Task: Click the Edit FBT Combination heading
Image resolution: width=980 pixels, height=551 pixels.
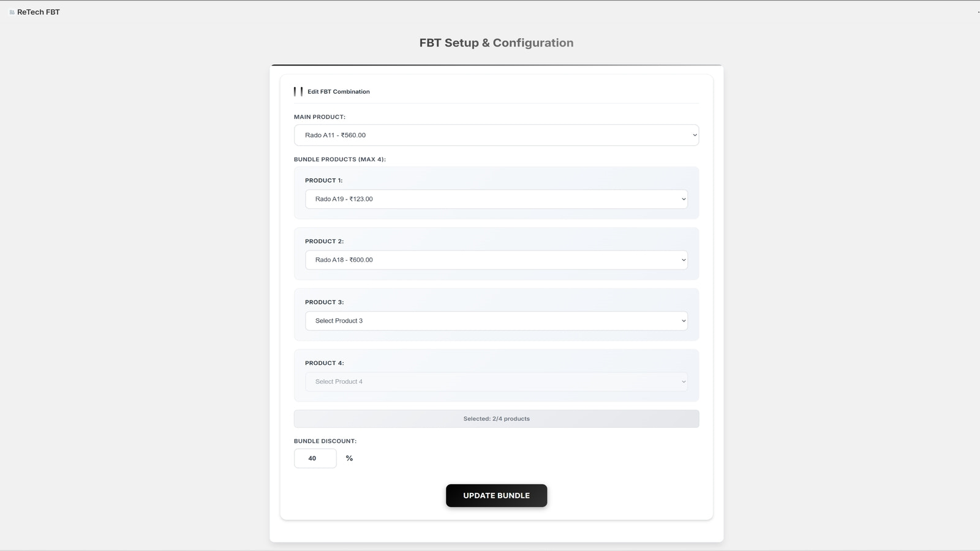Action: coord(339,92)
